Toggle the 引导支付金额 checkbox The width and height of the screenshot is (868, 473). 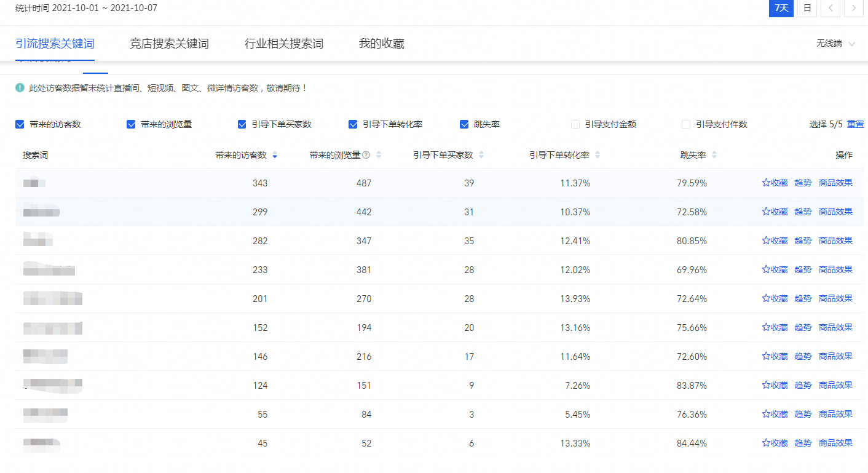click(575, 124)
